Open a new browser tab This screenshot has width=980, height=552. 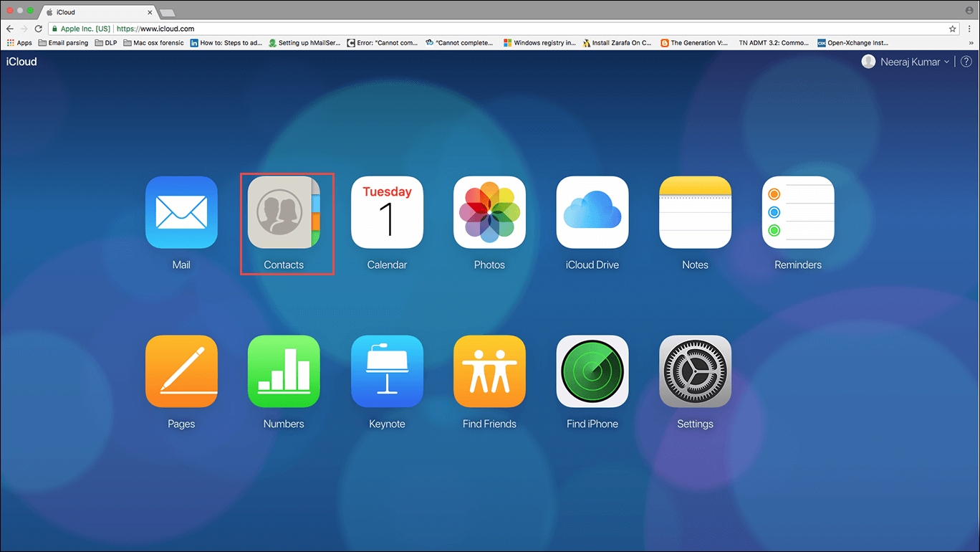coord(167,13)
